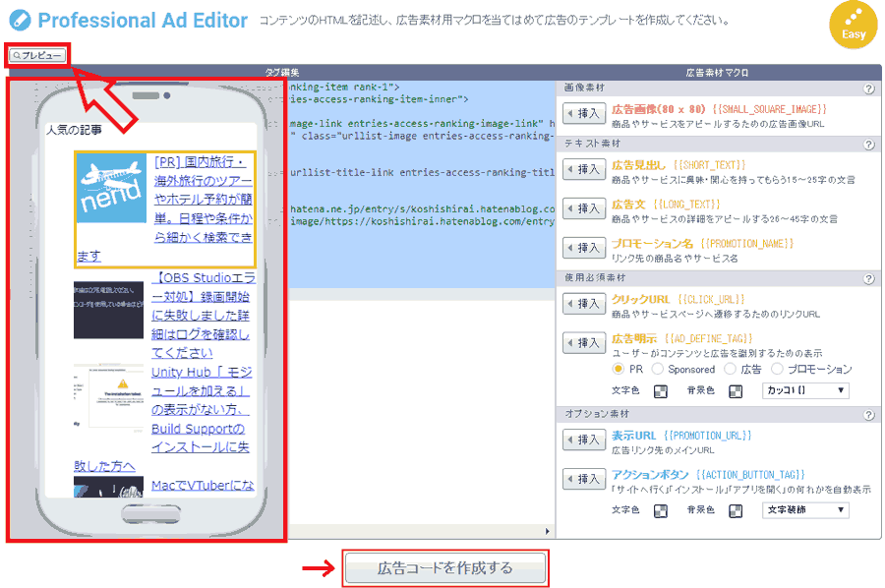
Task: Open the カッコ1 bracket style dropdown
Action: tap(805, 390)
